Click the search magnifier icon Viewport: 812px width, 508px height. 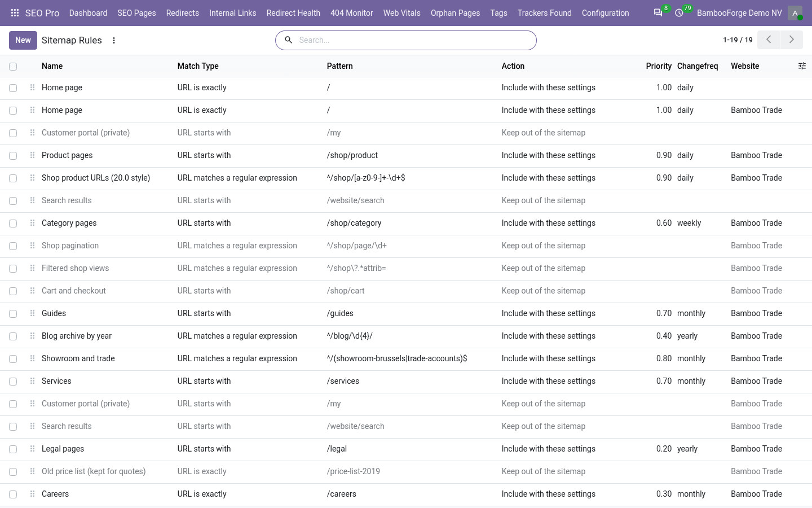[288, 40]
